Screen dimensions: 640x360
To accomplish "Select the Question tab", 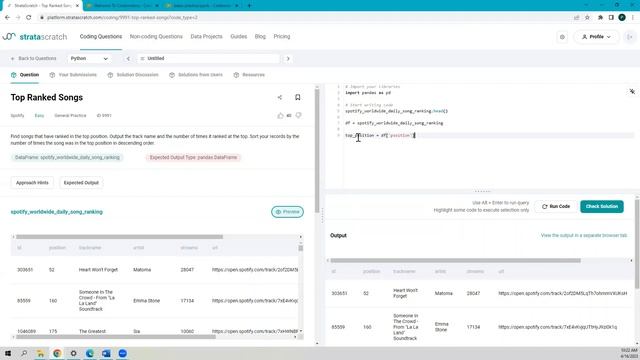I will (x=25, y=75).
